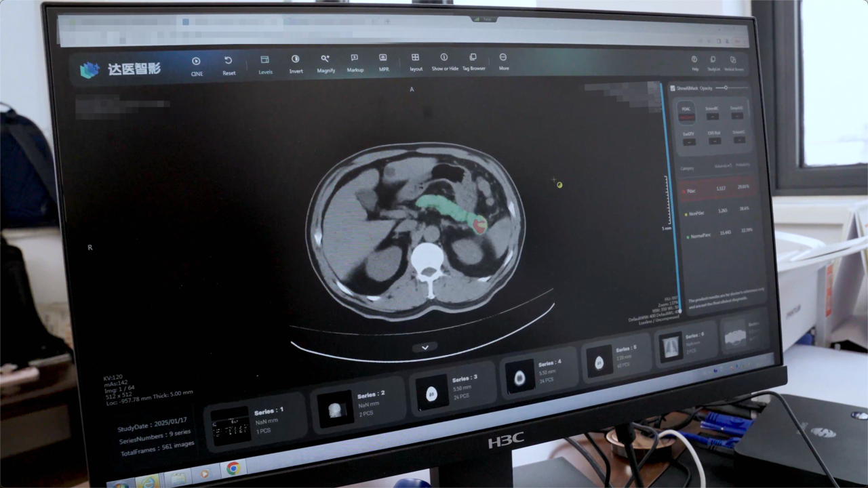Open File Explorer from the taskbar

click(178, 479)
